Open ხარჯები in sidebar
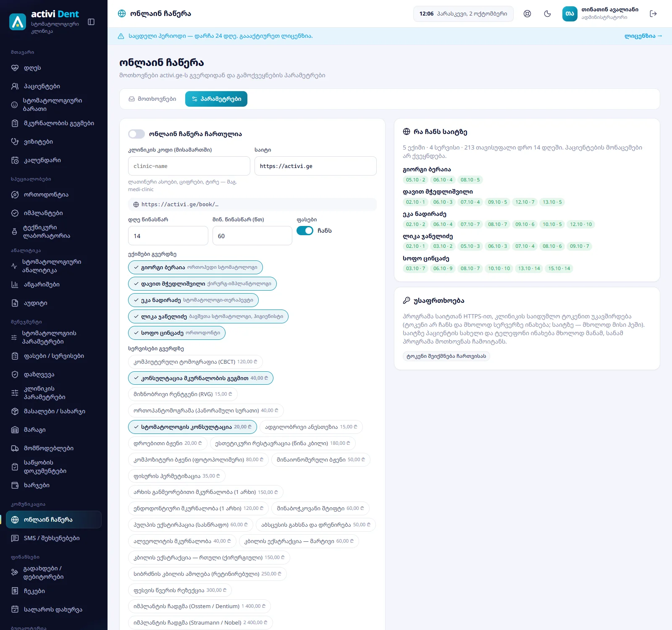The image size is (672, 630). (x=54, y=485)
